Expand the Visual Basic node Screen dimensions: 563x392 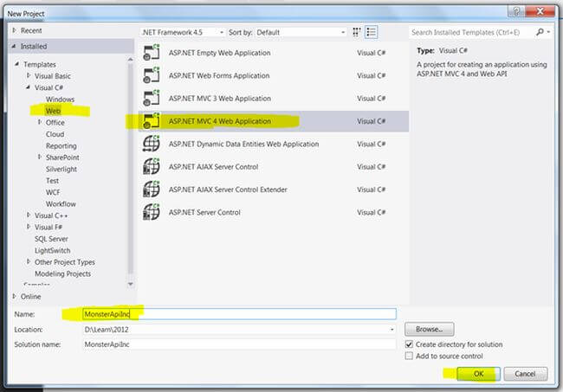pos(29,75)
